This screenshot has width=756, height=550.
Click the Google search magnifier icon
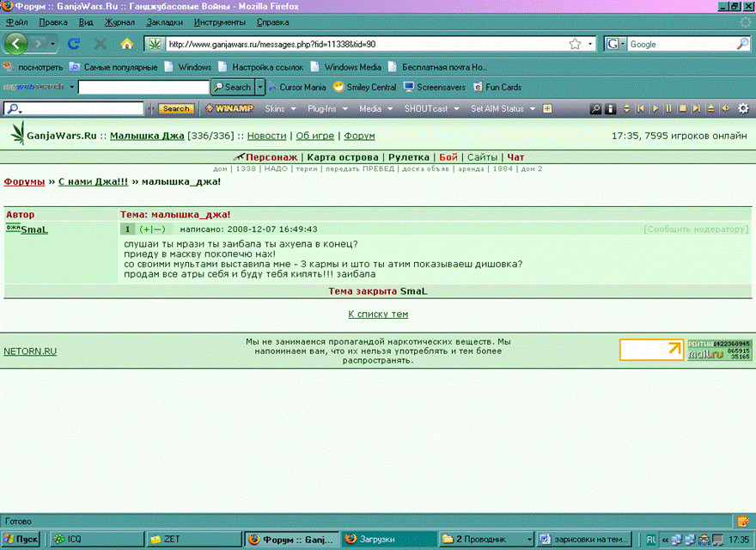point(742,44)
